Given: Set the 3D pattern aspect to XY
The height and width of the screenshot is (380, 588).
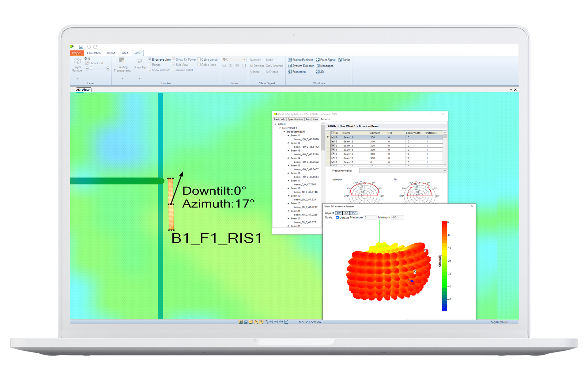Looking at the screenshot, I should pyautogui.click(x=339, y=213).
